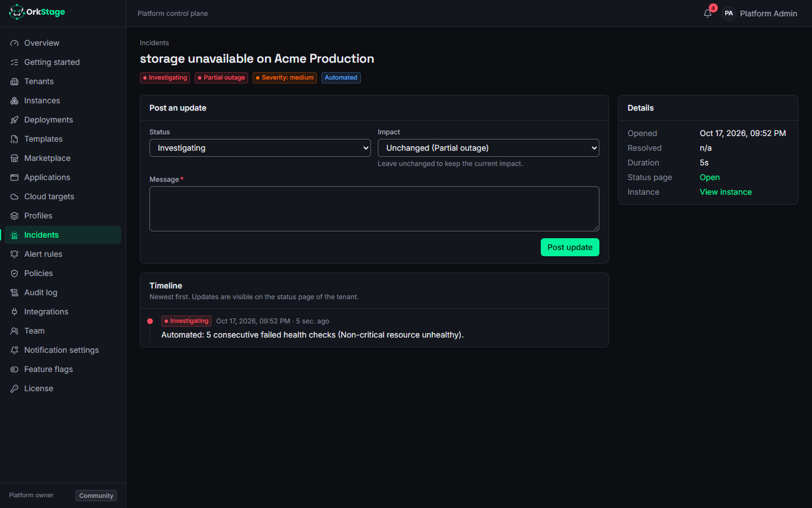Click the PA user avatar

729,13
